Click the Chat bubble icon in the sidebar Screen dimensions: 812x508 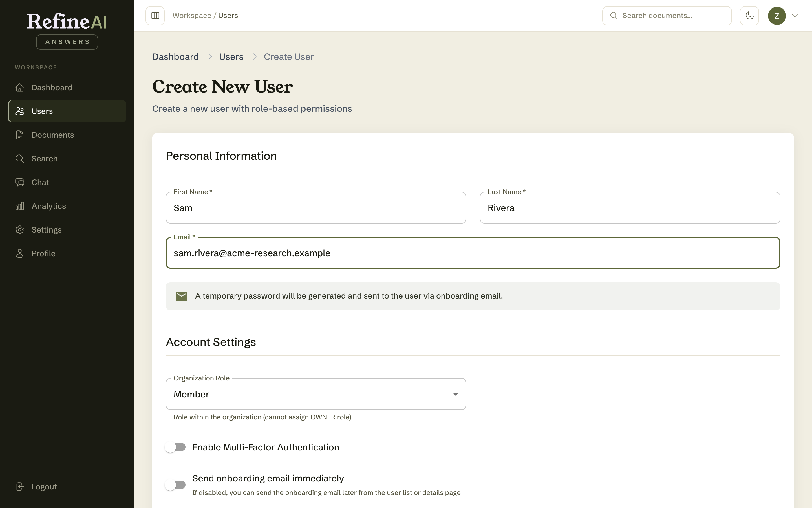[20, 182]
